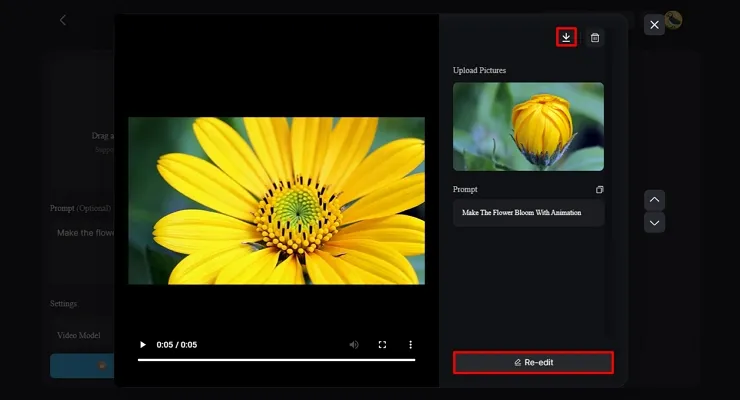This screenshot has height=400, width=740.
Task: Click the blue generate button behind the dialog
Action: click(x=82, y=366)
